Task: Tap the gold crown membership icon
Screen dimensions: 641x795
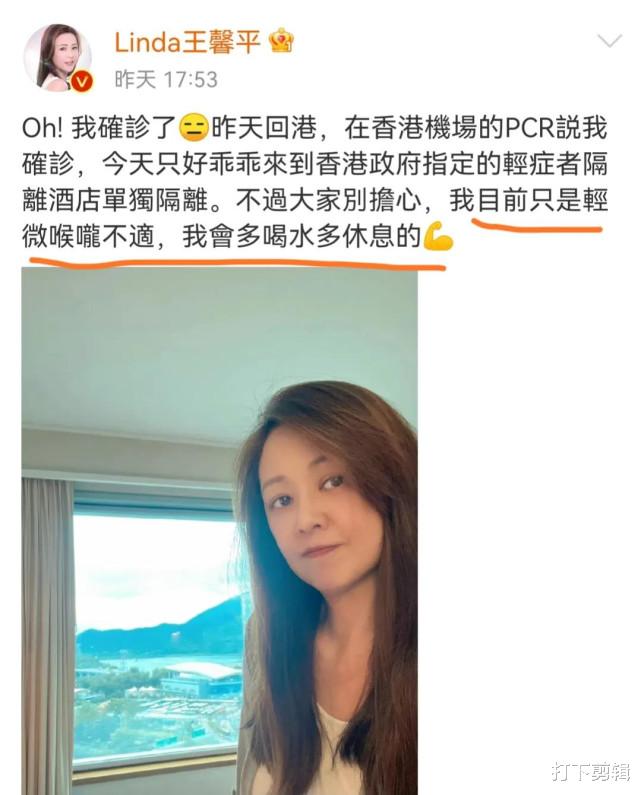Action: [282, 41]
